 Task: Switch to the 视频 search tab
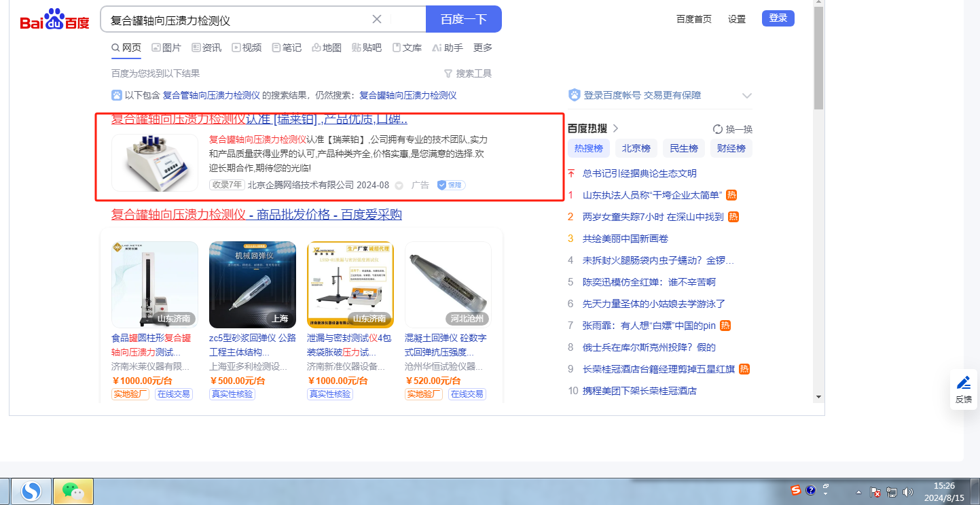(247, 48)
